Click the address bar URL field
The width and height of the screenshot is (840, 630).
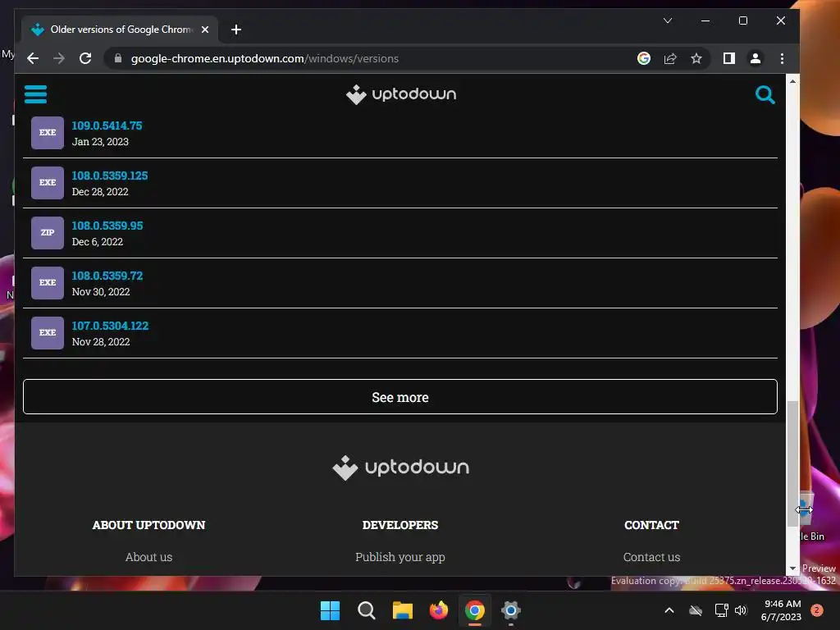pos(375,58)
